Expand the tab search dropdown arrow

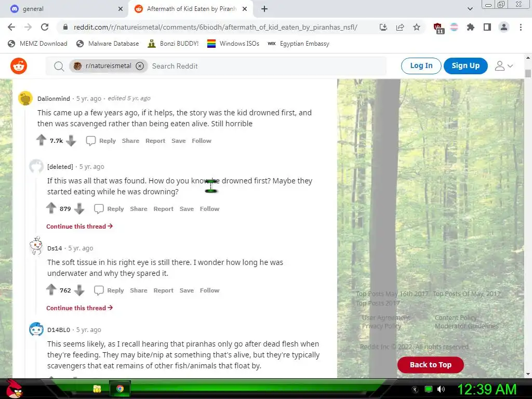point(470,9)
